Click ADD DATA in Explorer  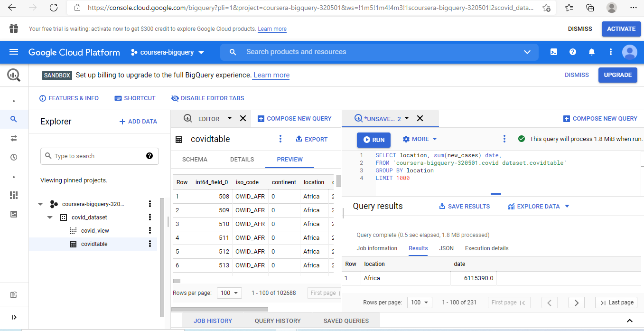coord(138,122)
